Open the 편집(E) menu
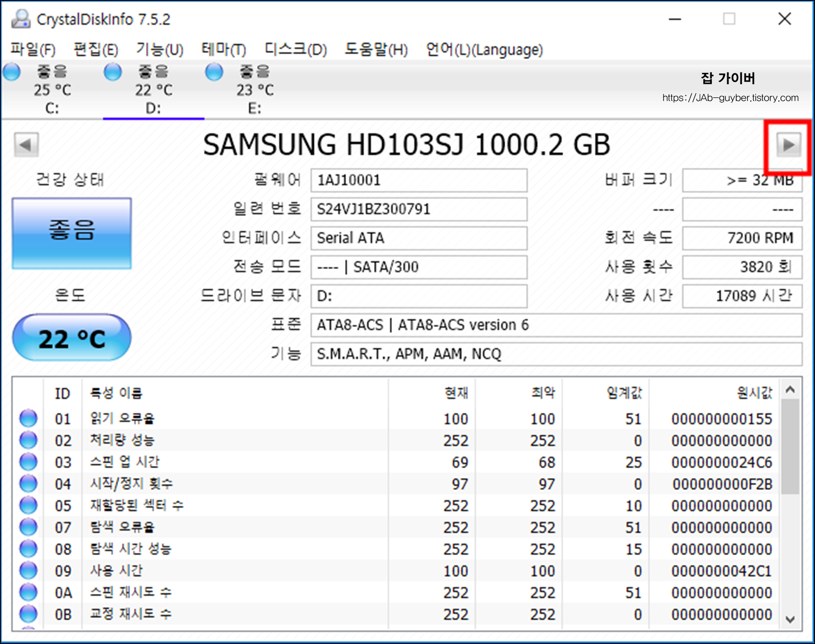This screenshot has width=815, height=644. pyautogui.click(x=96, y=49)
